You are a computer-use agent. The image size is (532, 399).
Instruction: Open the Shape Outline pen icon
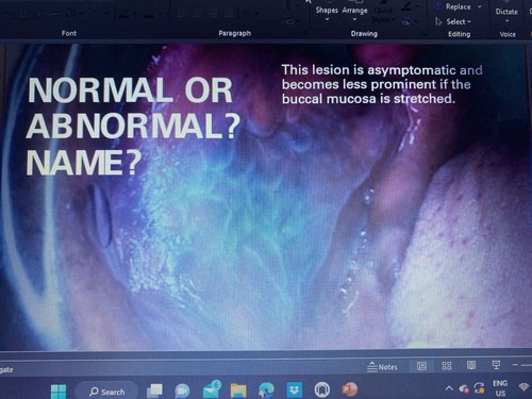(x=407, y=6)
